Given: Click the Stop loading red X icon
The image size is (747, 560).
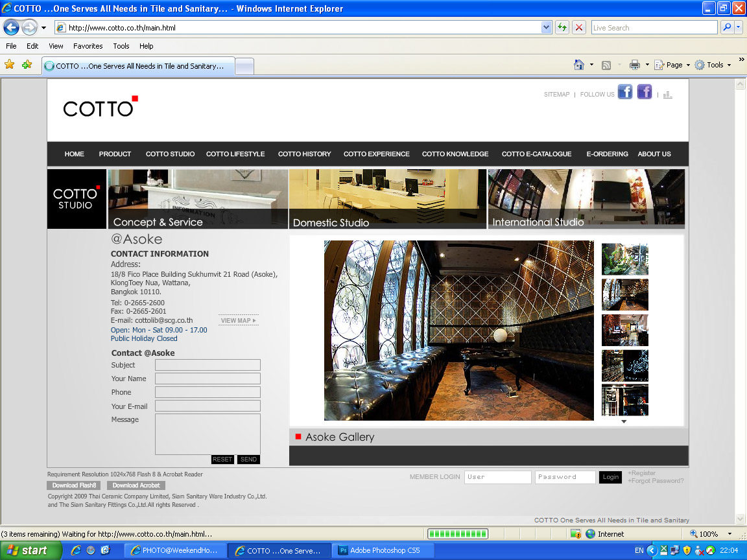Looking at the screenshot, I should tap(579, 27).
